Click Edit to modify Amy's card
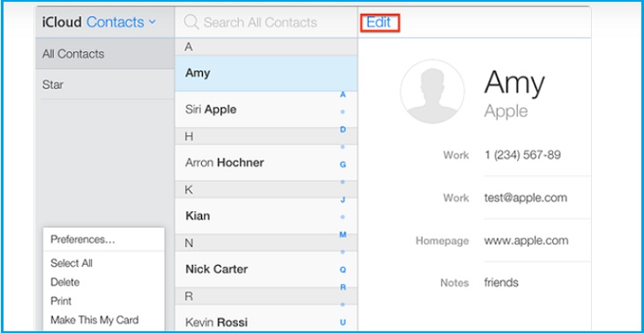The width and height of the screenshot is (644, 333). (378, 22)
